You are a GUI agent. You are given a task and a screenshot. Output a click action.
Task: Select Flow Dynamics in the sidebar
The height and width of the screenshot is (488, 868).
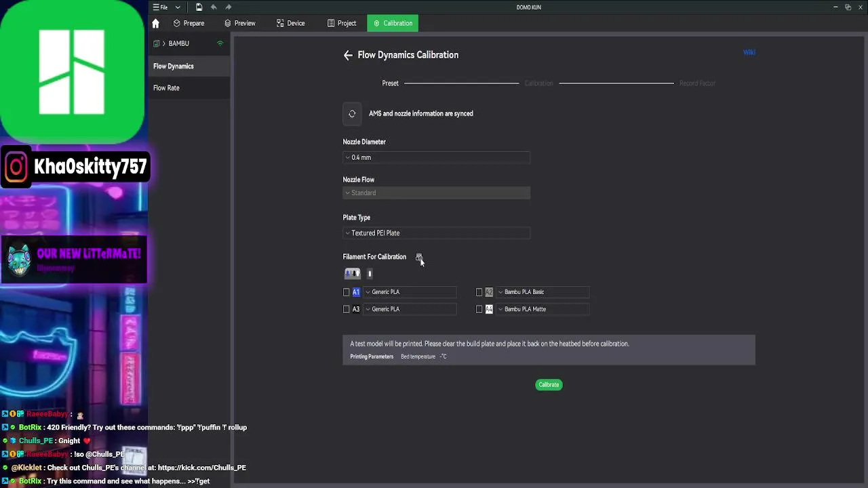click(190, 66)
